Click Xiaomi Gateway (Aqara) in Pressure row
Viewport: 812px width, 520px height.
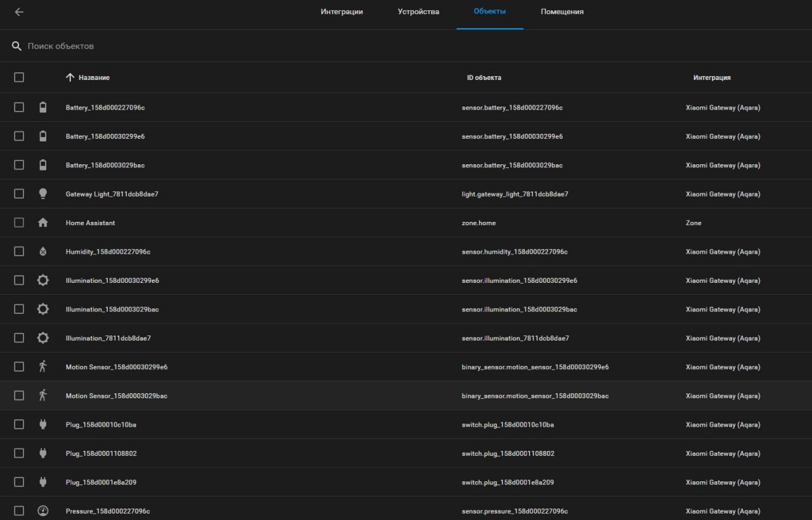(x=723, y=511)
